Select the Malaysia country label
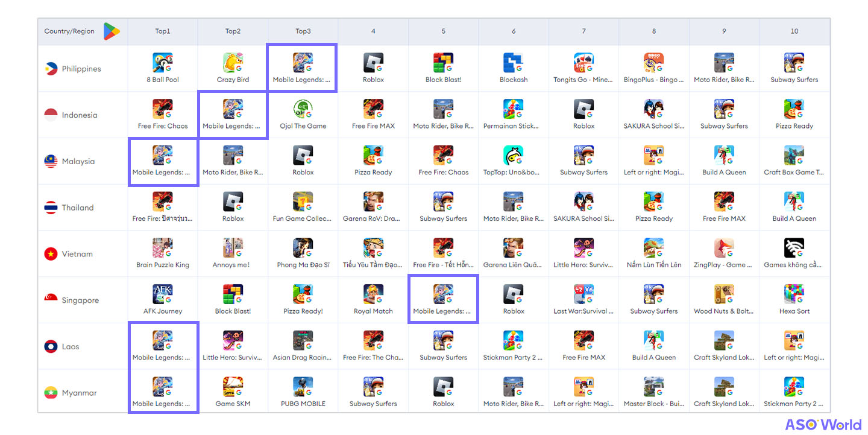The image size is (868, 435). point(78,162)
